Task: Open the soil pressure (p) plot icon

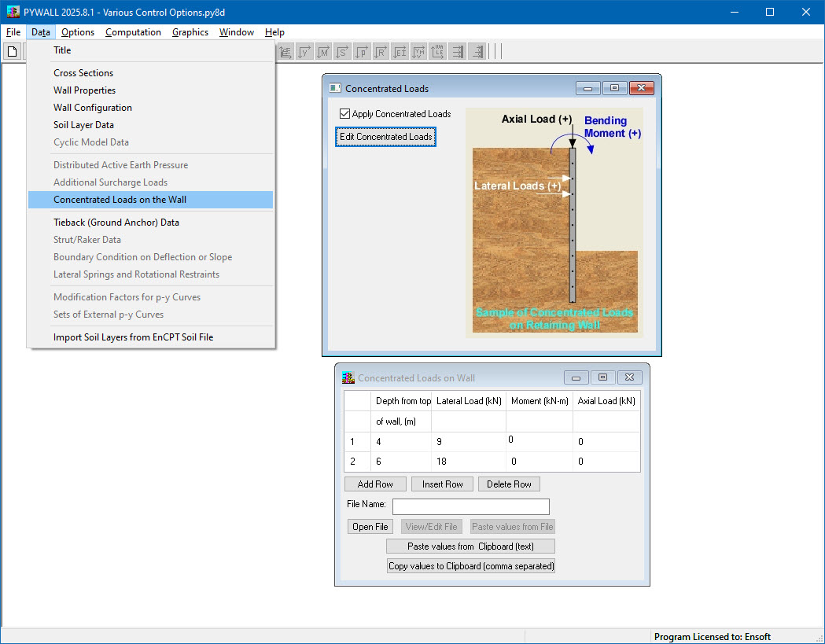Action: [361, 51]
